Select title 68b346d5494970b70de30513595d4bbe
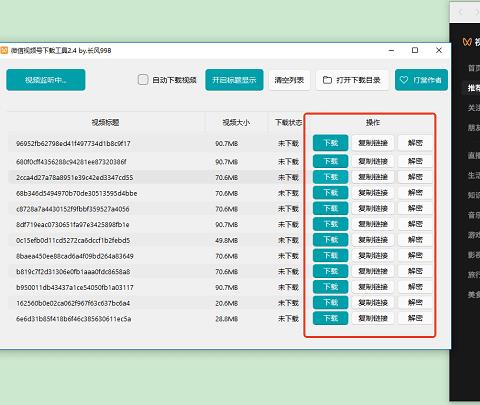 (76, 193)
